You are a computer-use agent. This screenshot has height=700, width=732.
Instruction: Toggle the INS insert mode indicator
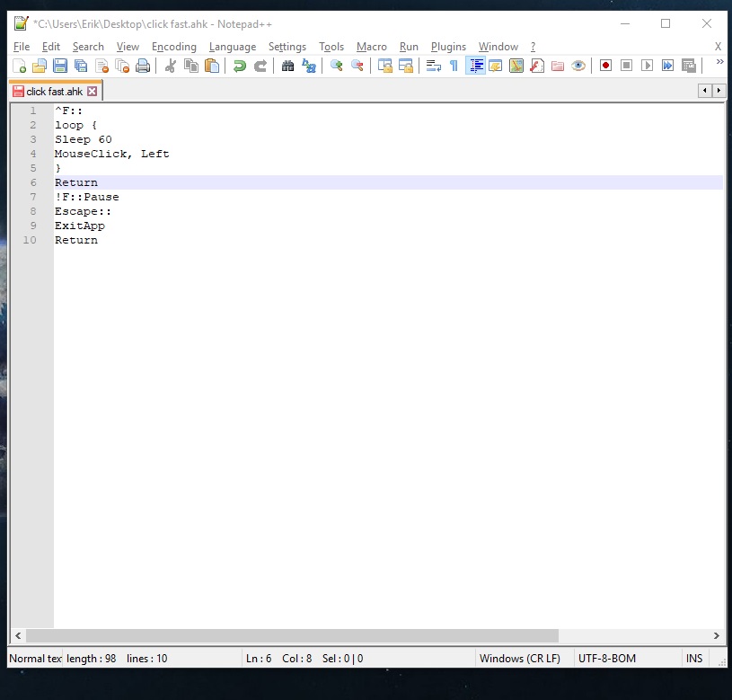[x=694, y=659]
